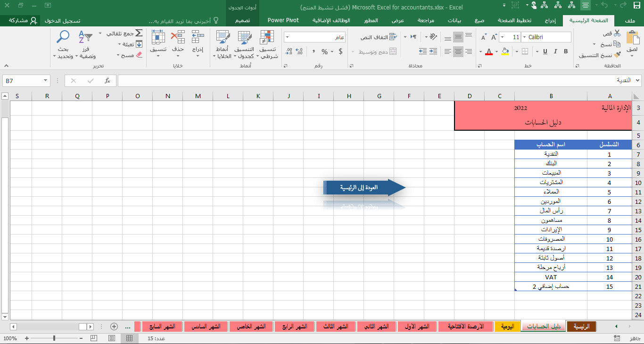Adjust the zoom slider at the bottom

click(53, 338)
